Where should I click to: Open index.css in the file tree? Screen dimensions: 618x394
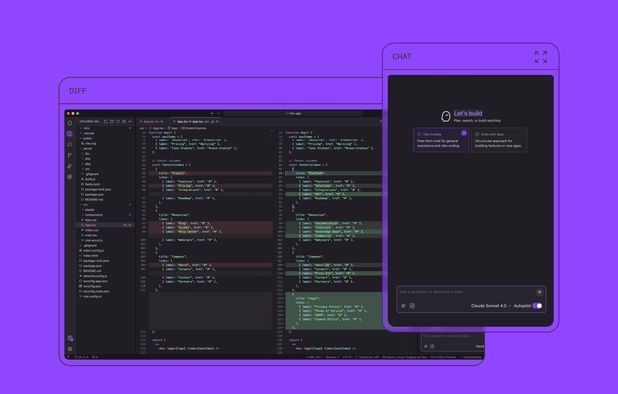click(91, 230)
